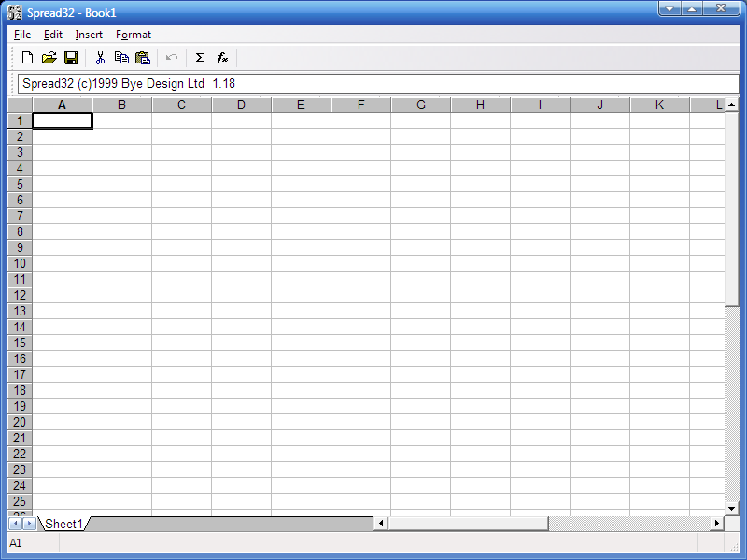Select column G header

click(421, 105)
